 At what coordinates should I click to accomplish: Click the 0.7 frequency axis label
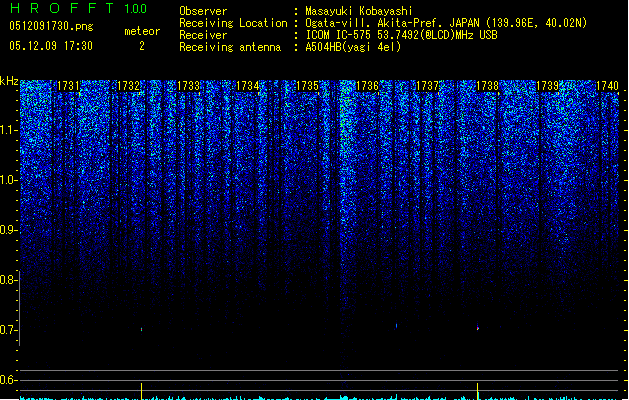(8, 330)
